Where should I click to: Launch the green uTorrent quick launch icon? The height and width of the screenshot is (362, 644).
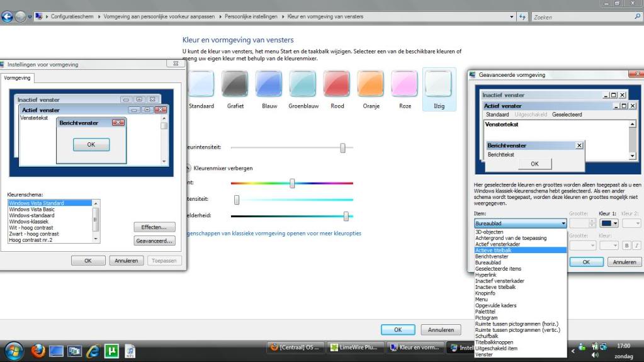pos(111,351)
